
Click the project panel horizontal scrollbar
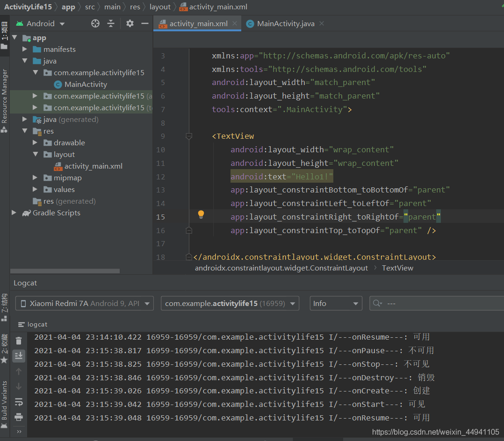65,271
